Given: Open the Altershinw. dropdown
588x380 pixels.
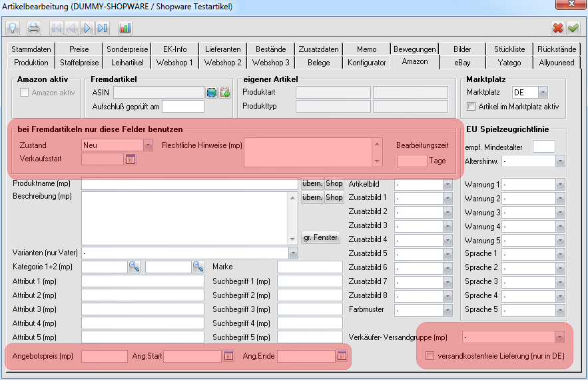Looking at the screenshot, I should [x=560, y=161].
